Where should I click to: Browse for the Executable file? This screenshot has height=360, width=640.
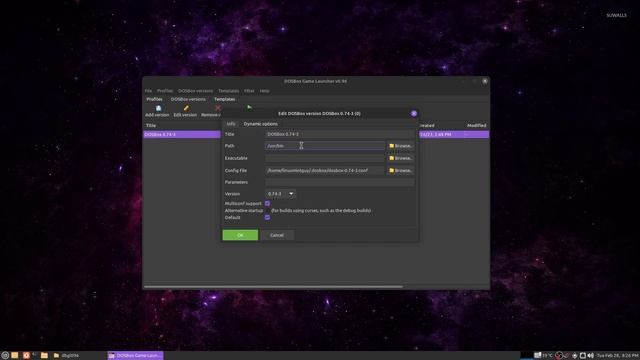[x=400, y=158]
